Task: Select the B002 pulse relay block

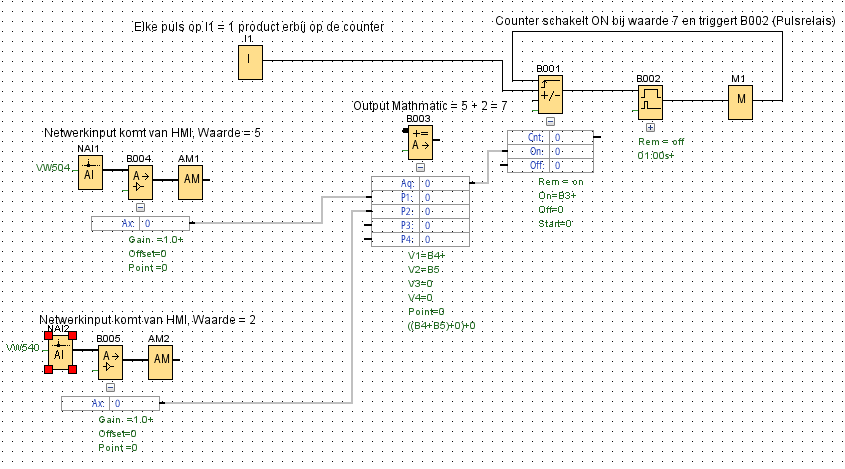Action: 650,102
